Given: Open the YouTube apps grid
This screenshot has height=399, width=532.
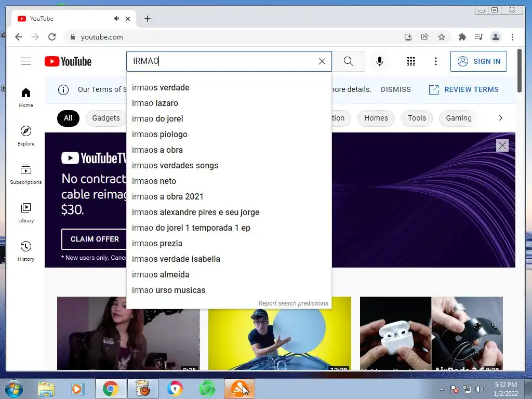Looking at the screenshot, I should coord(411,61).
